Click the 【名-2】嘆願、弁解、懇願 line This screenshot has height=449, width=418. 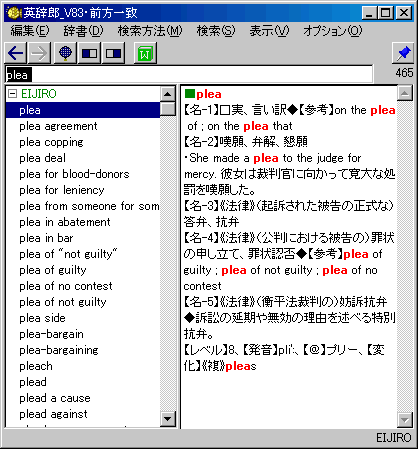point(246,142)
